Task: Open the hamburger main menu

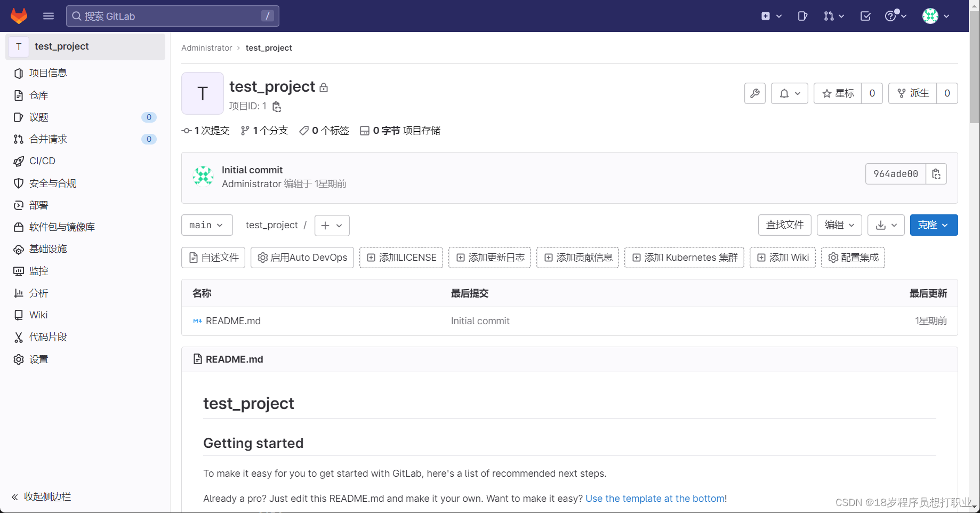Action: point(49,16)
